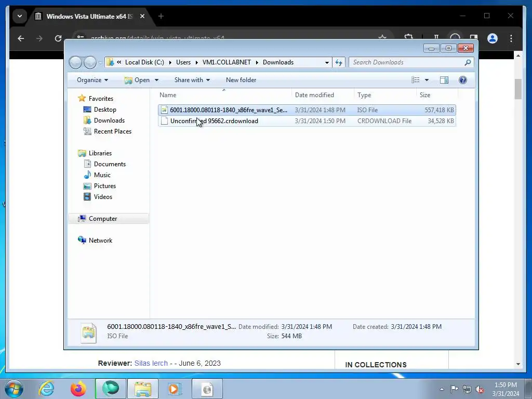Viewport: 532px width, 399px height.
Task: Click the ISO file icon in the list
Action: [164, 110]
